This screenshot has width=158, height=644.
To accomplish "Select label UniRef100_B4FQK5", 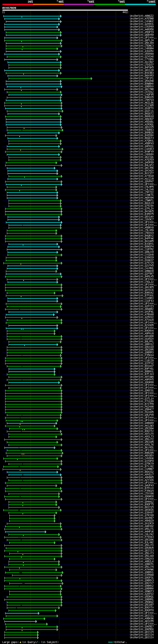I will click(142, 68).
